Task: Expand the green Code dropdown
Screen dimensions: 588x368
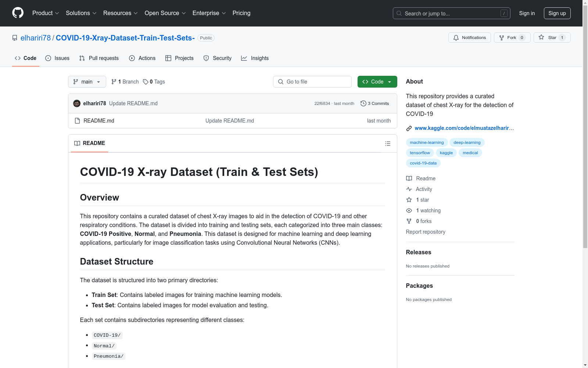Action: click(377, 82)
